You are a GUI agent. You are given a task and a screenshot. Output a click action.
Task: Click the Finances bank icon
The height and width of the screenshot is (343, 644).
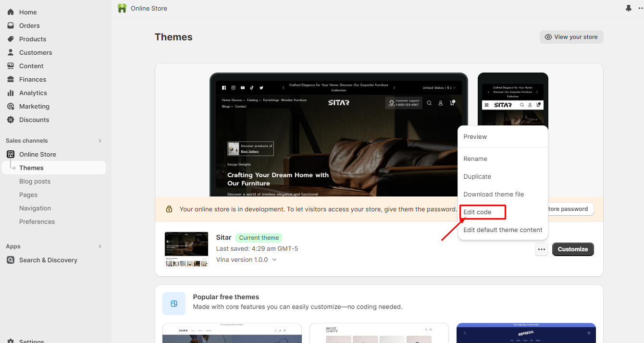[x=11, y=79]
